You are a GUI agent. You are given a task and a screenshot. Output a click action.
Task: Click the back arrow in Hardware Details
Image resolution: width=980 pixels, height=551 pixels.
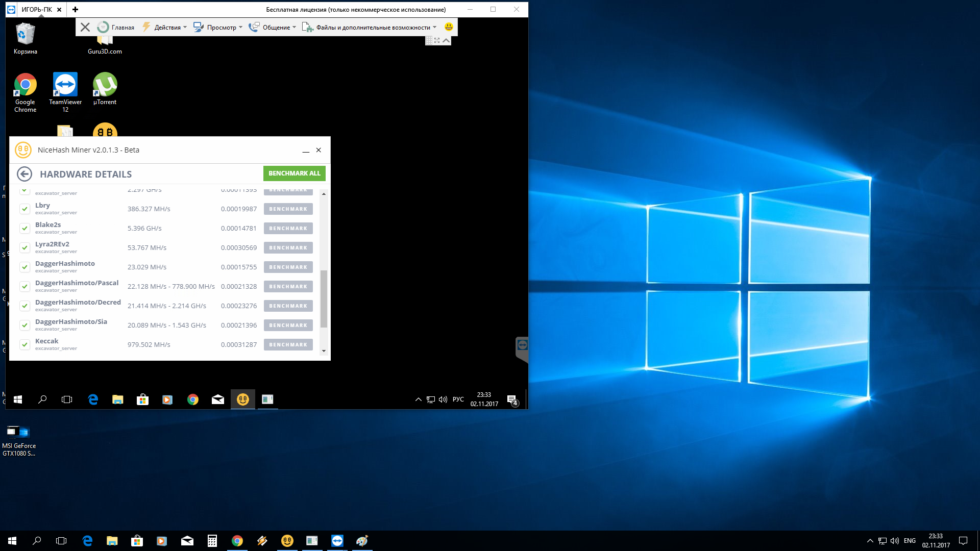(x=24, y=174)
